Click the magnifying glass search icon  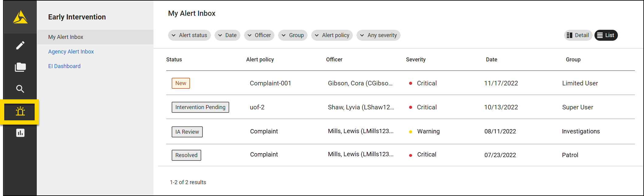coord(20,89)
